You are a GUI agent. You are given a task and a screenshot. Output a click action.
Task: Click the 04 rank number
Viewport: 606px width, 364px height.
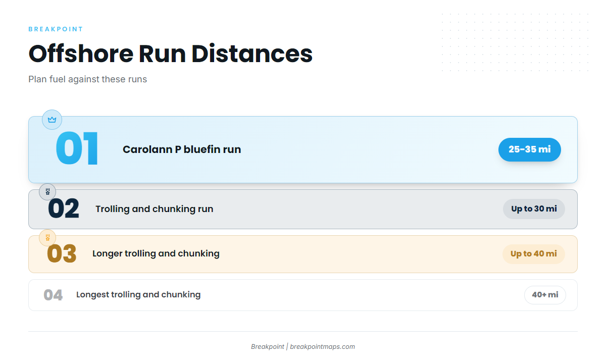[x=53, y=295]
